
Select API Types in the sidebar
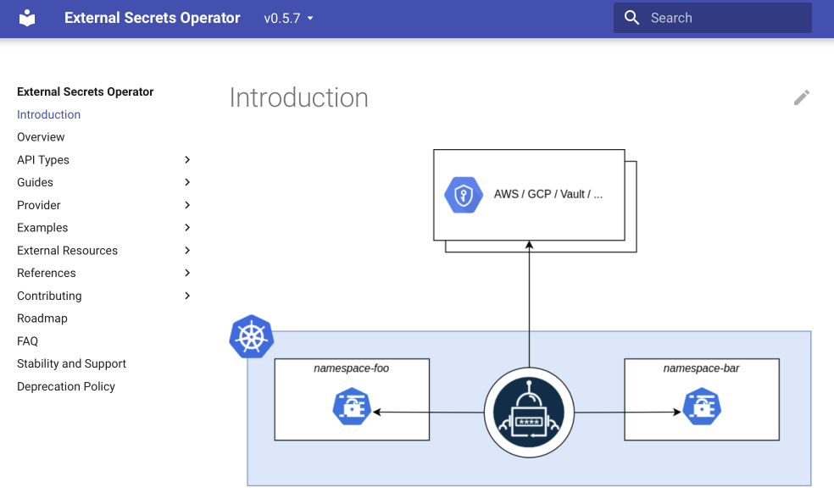43,160
